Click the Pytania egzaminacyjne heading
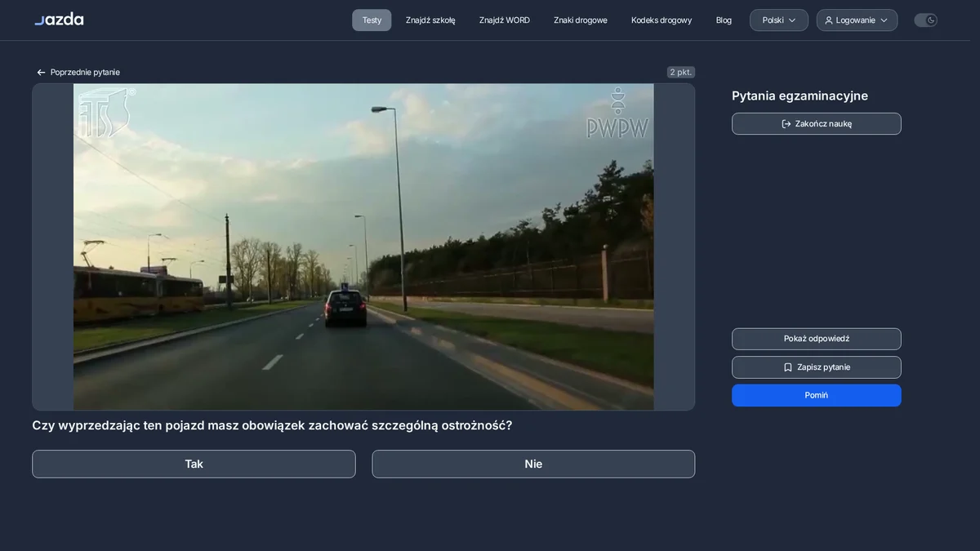The image size is (980, 551). (x=800, y=96)
